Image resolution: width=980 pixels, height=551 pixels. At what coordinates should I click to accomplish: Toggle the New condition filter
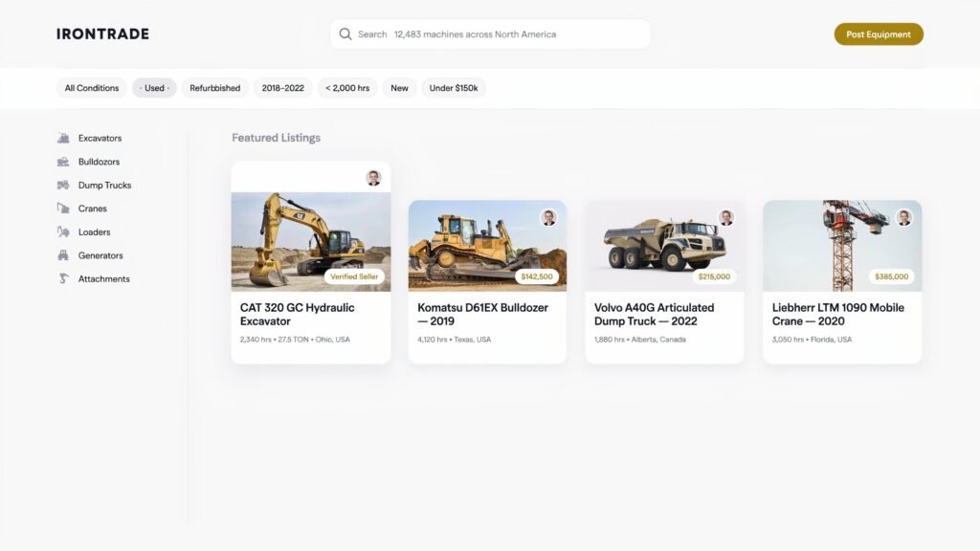pos(399,88)
